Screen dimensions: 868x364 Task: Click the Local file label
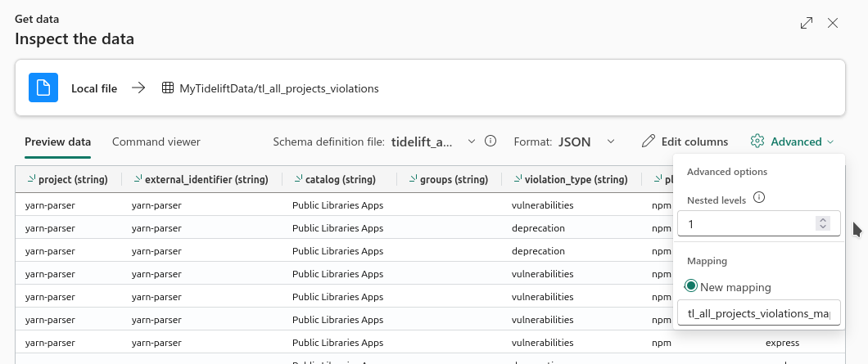click(94, 88)
